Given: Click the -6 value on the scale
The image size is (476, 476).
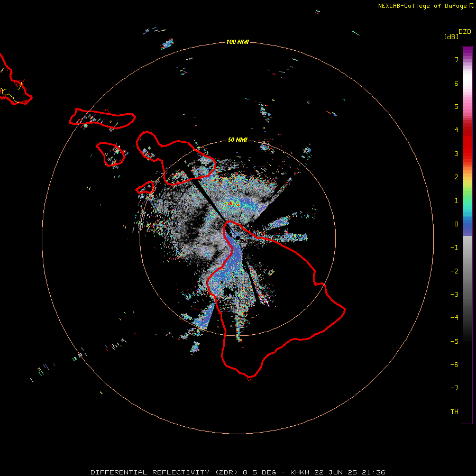Looking at the screenshot, I should 454,365.
